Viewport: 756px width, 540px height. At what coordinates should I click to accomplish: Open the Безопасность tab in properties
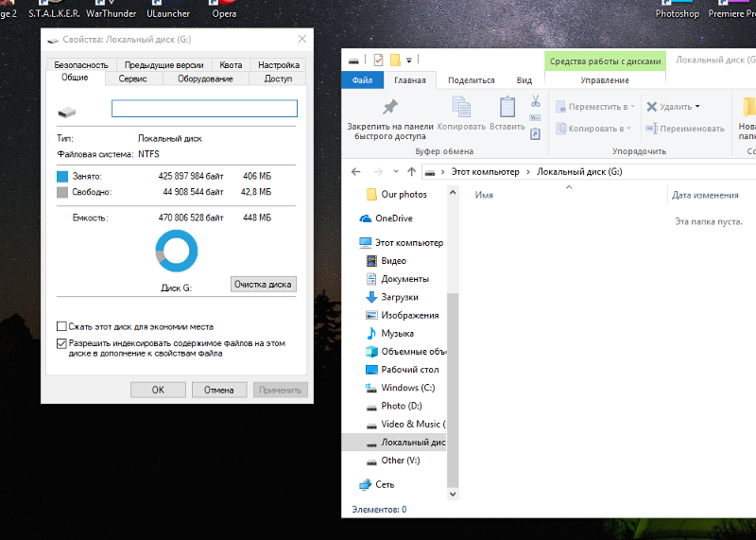click(81, 65)
